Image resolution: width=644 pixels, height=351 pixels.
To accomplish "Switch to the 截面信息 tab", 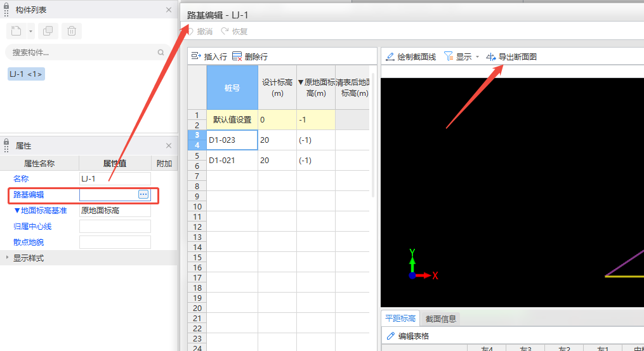I will tap(440, 319).
